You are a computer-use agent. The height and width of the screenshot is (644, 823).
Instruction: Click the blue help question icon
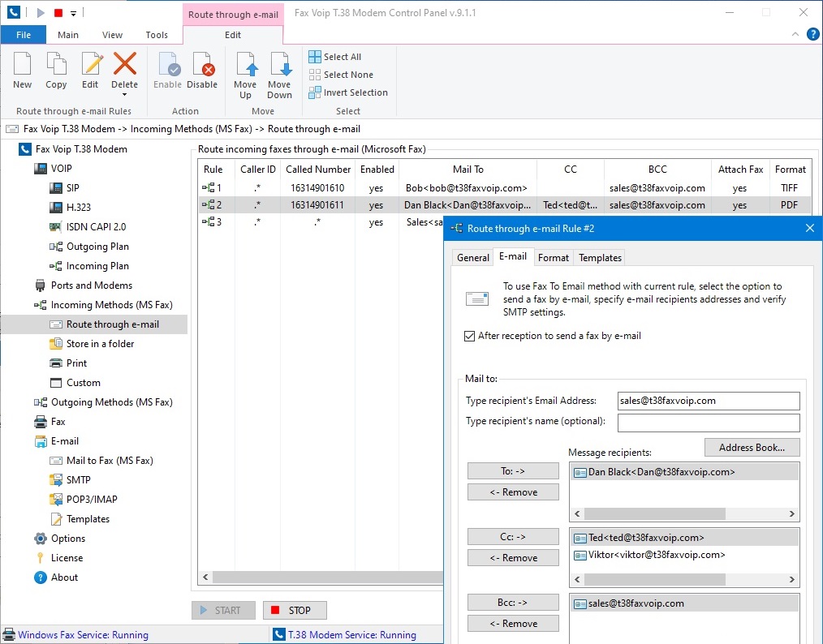click(x=812, y=35)
